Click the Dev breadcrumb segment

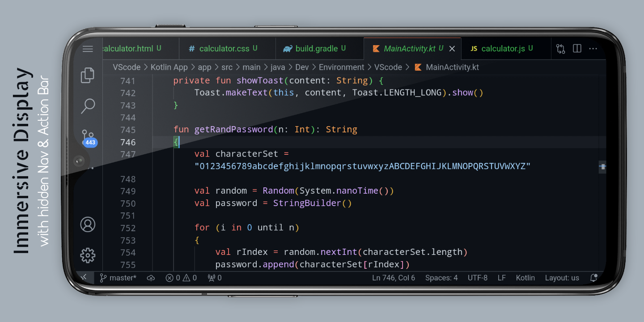click(302, 67)
